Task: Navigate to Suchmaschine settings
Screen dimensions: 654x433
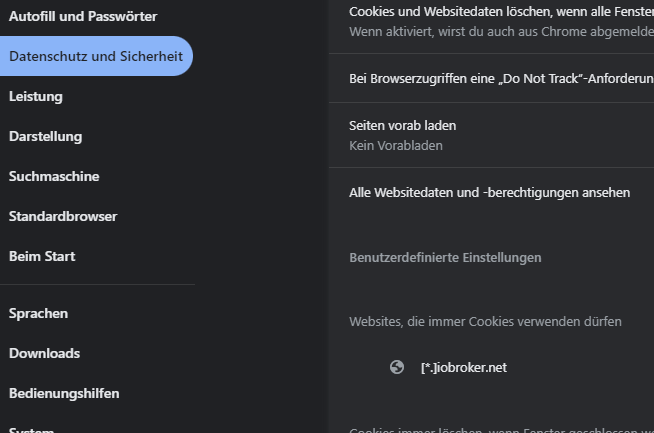Action: tap(54, 177)
